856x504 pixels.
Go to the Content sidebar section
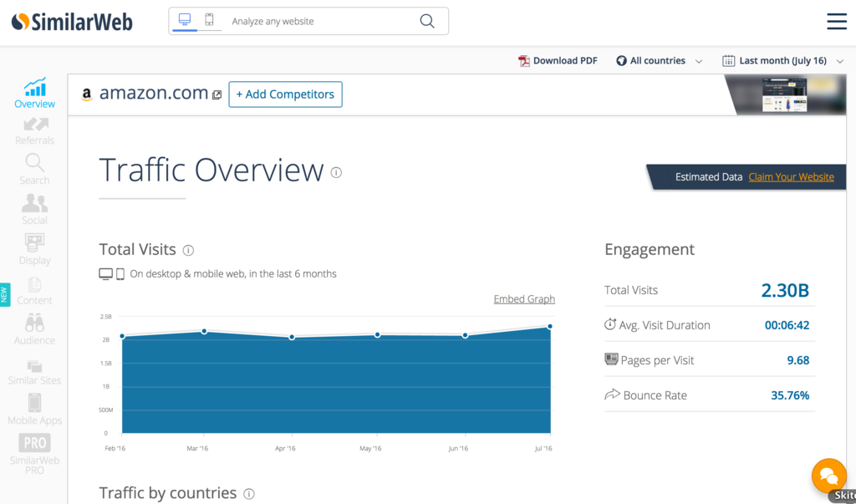(x=34, y=291)
